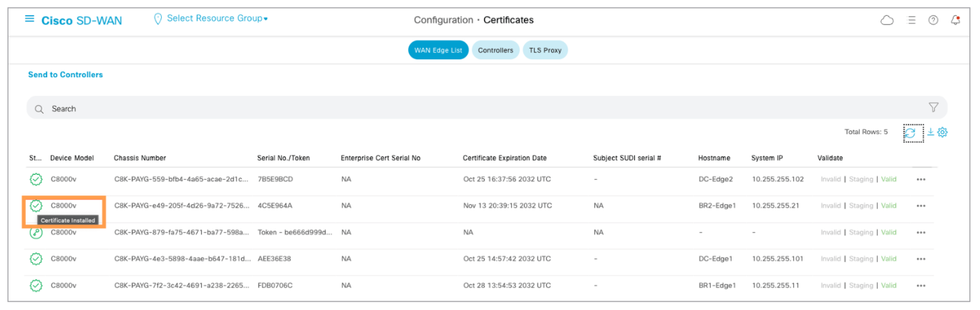Image resolution: width=980 pixels, height=310 pixels.
Task: Refresh the WAN edge list table
Action: click(910, 132)
